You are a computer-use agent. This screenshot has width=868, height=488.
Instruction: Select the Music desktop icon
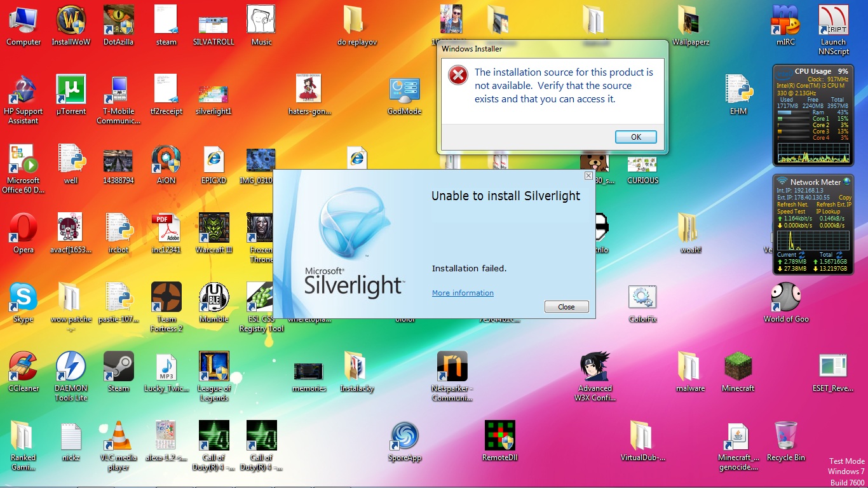[x=261, y=25]
